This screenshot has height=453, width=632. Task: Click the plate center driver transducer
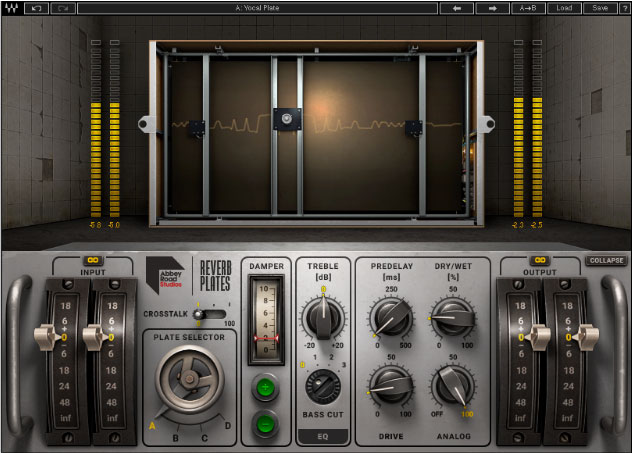click(x=287, y=119)
